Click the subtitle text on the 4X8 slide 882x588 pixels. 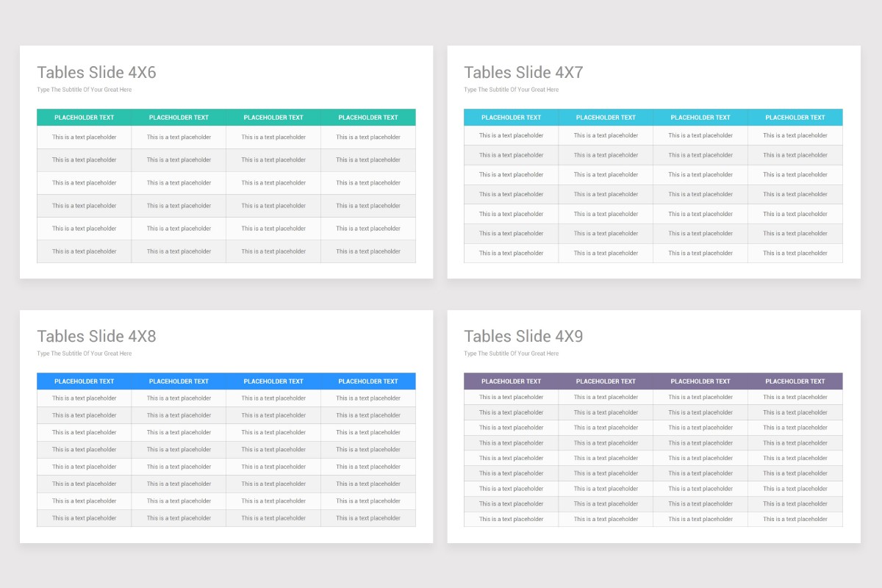pos(85,354)
